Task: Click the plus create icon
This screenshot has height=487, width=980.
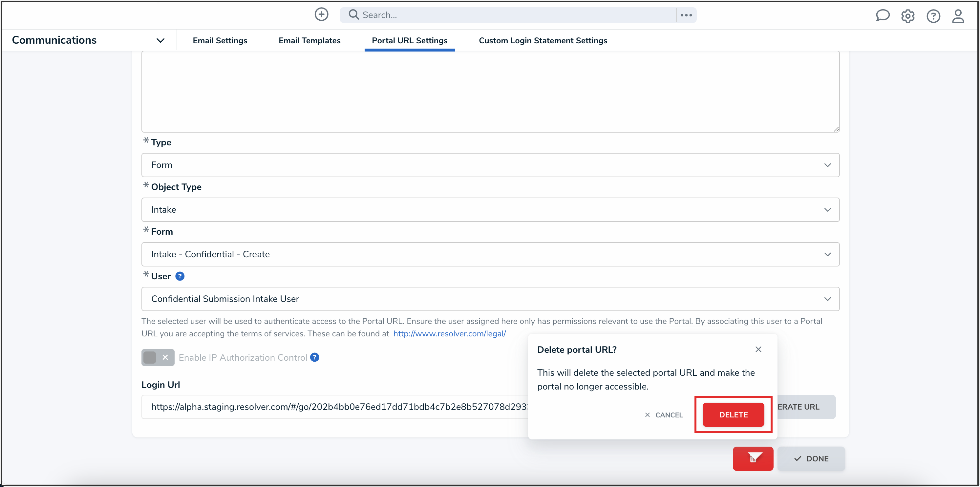Action: (321, 15)
